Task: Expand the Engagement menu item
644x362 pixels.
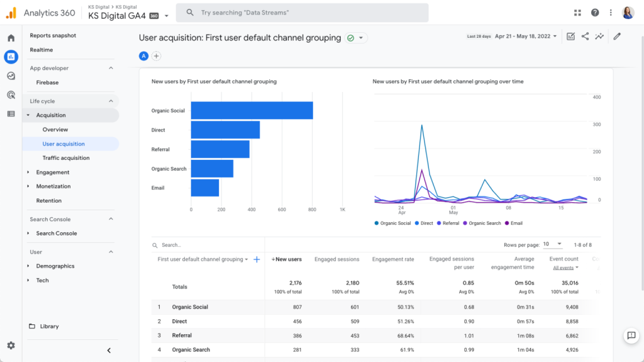Action: (28, 173)
